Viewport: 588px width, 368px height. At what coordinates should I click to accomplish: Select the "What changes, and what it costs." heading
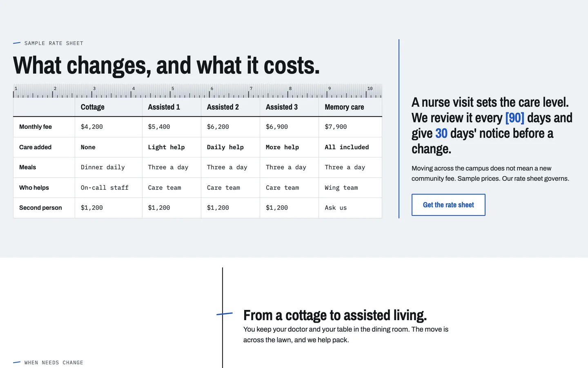coord(166,65)
